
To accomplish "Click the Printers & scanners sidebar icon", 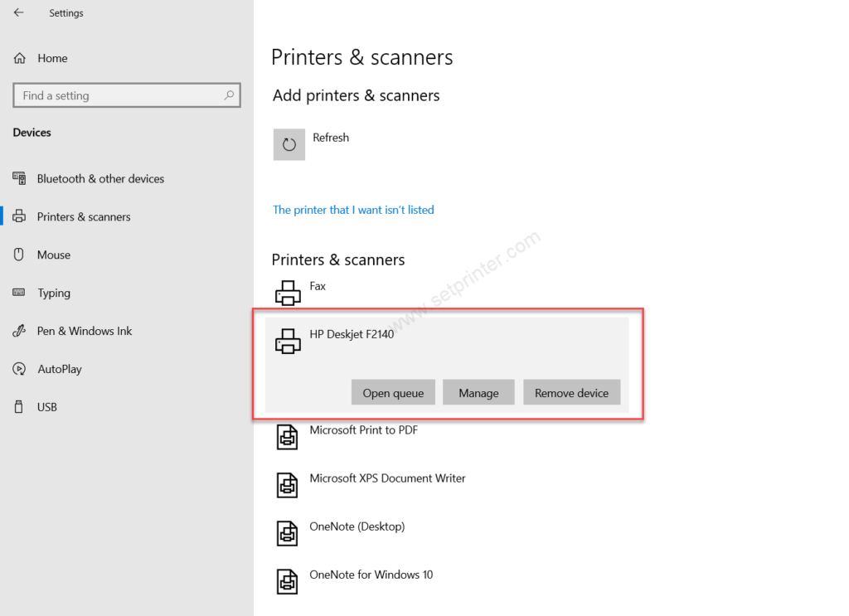I will 19,216.
